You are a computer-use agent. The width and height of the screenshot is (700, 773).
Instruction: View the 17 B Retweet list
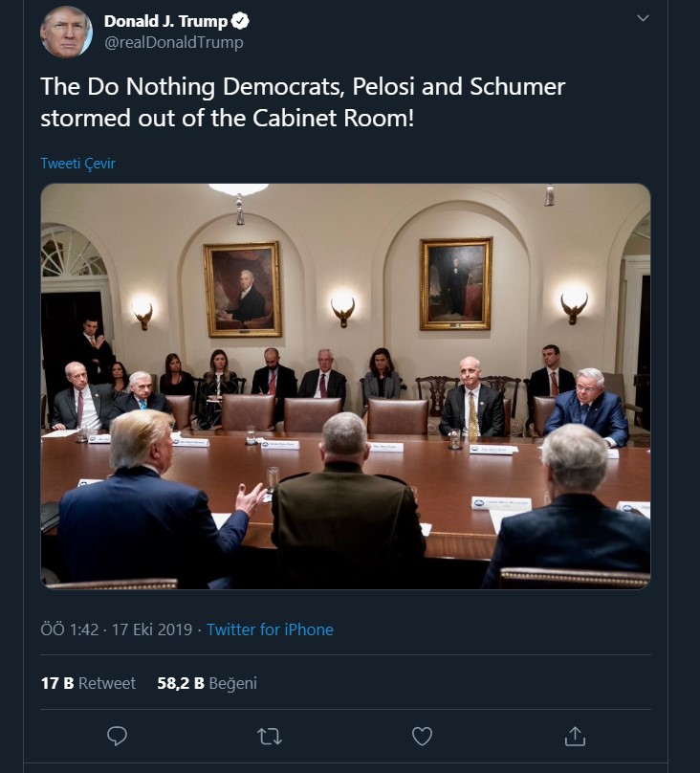pos(88,683)
